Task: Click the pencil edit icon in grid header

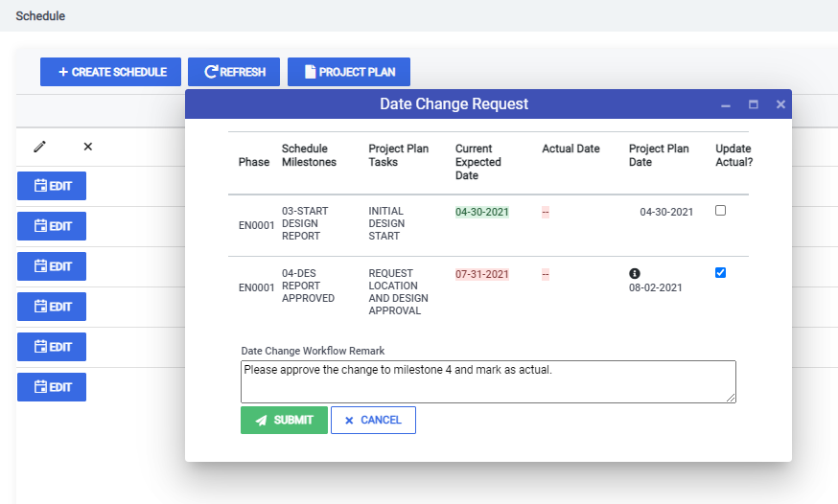Action: pyautogui.click(x=39, y=147)
